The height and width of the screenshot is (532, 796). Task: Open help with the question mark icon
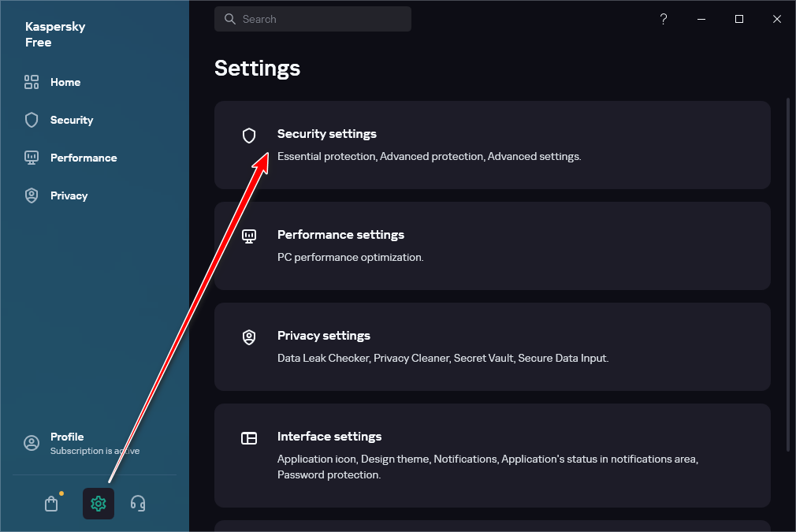click(x=664, y=19)
